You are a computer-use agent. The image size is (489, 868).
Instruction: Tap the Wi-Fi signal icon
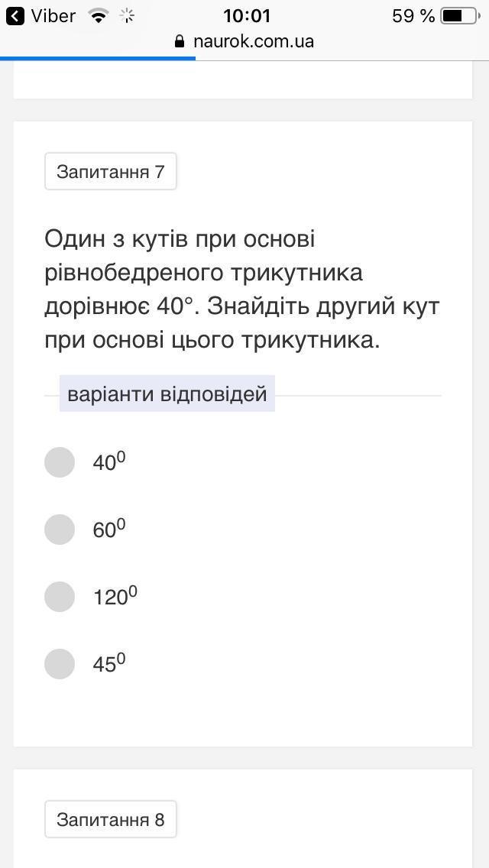click(99, 16)
